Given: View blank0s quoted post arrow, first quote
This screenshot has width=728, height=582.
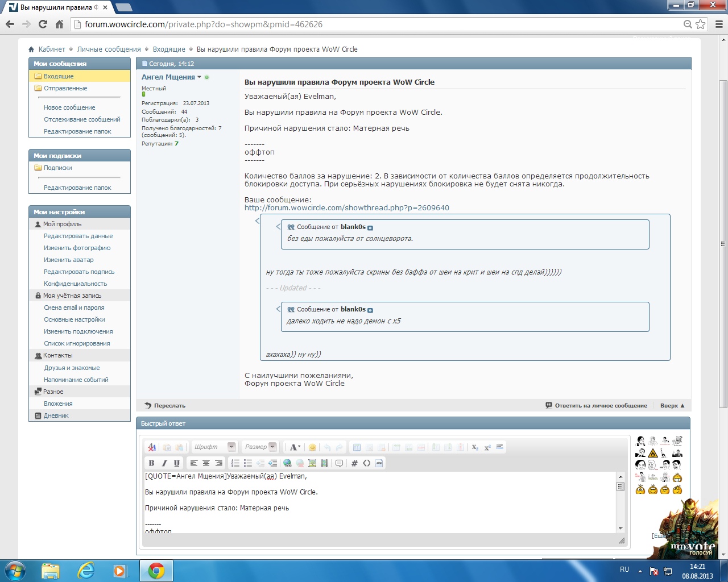Looking at the screenshot, I should click(x=370, y=227).
